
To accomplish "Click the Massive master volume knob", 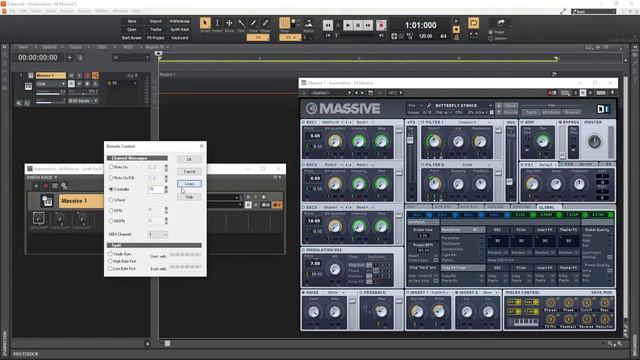I will [594, 142].
